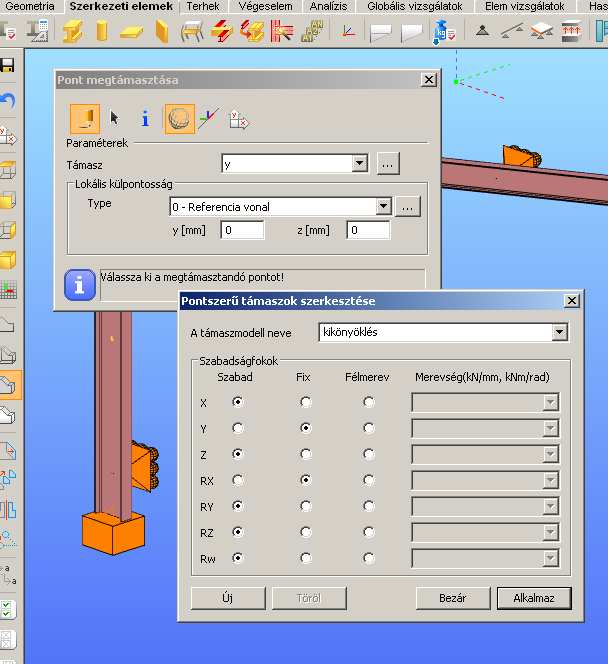Open the Type '0 - Referencia vonal' dropdown
Viewport: 608px width, 664px height.
(383, 207)
